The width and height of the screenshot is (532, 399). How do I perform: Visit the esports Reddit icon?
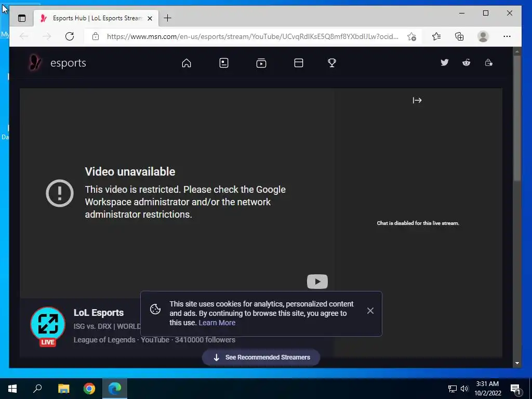pos(466,62)
